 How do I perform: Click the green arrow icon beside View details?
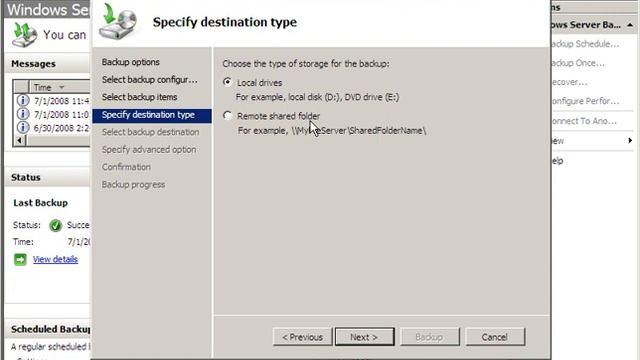(x=20, y=259)
